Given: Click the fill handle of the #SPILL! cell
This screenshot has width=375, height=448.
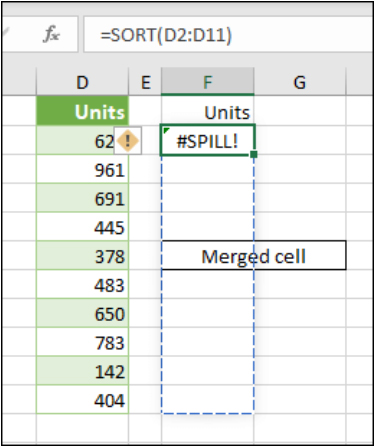Looking at the screenshot, I should click(x=254, y=154).
